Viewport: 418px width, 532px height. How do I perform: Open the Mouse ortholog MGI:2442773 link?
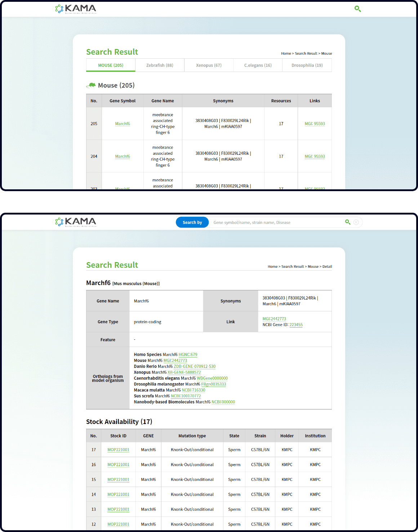(x=175, y=360)
